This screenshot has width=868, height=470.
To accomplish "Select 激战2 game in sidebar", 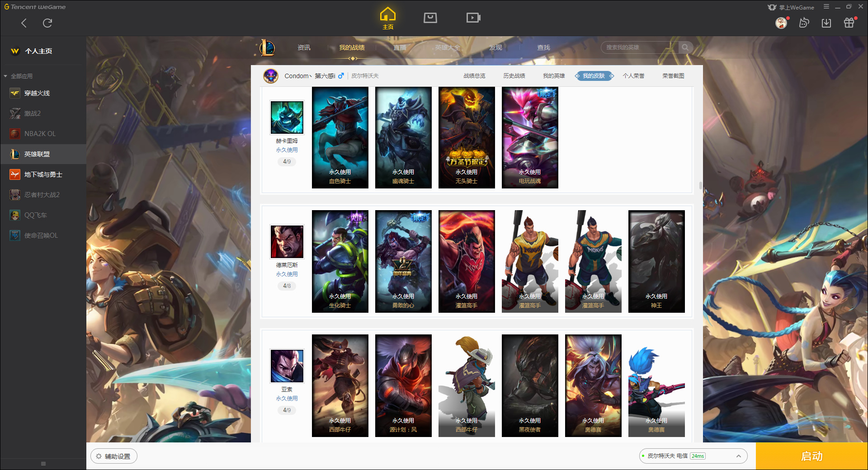I will point(43,113).
